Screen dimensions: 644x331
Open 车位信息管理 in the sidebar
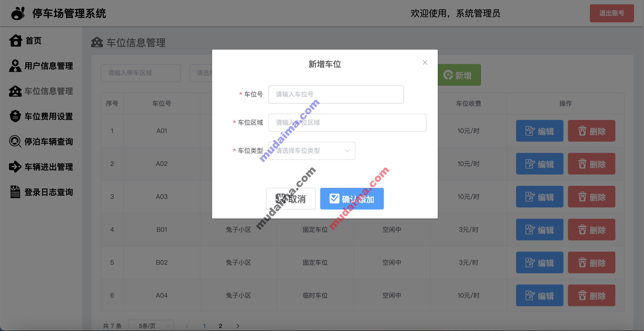point(41,91)
